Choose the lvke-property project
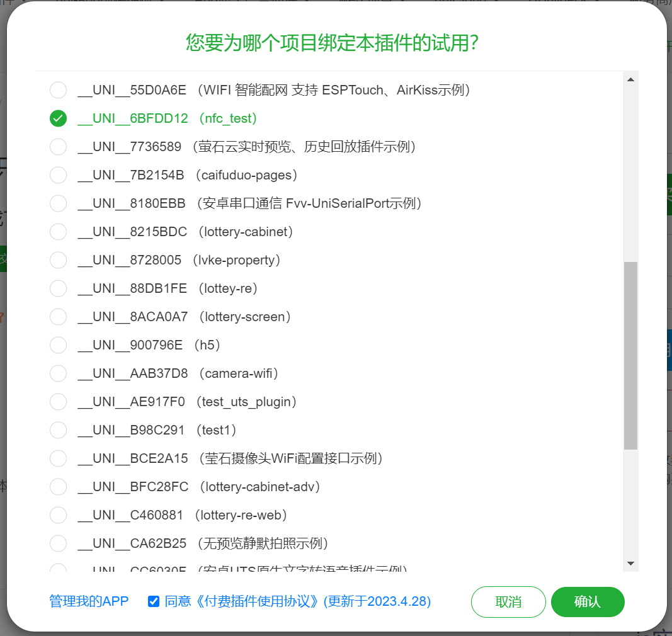 click(x=58, y=260)
